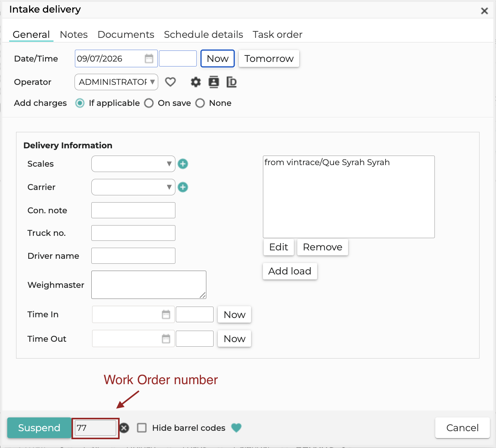The width and height of the screenshot is (496, 448).
Task: Click the contact card icon beside gear
Action: tap(214, 82)
